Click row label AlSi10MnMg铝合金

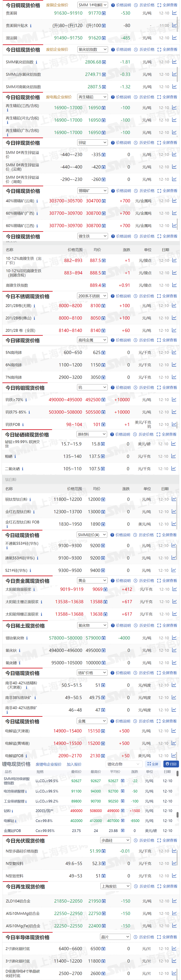pos(23,913)
